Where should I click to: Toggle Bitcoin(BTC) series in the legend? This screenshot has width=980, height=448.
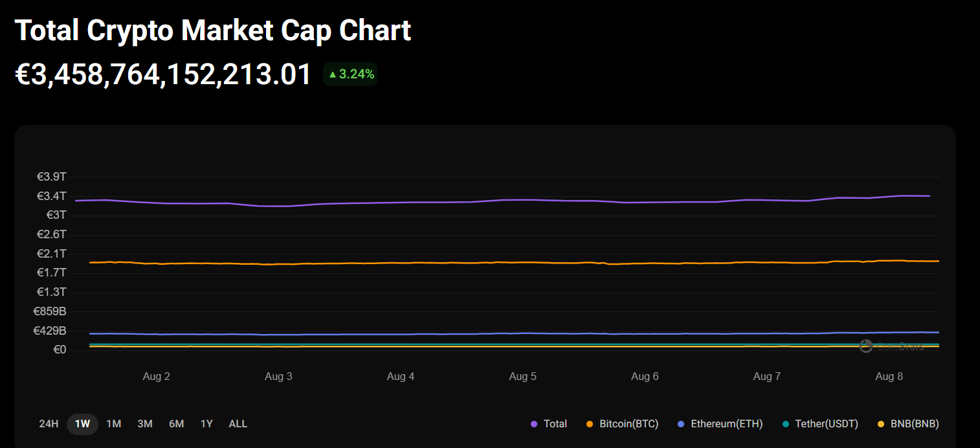tap(630, 424)
